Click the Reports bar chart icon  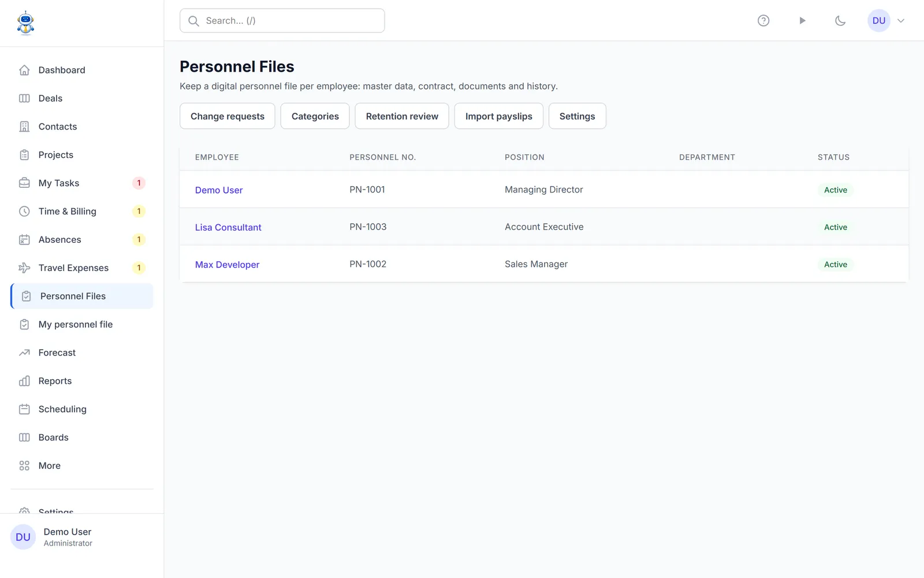tap(24, 381)
